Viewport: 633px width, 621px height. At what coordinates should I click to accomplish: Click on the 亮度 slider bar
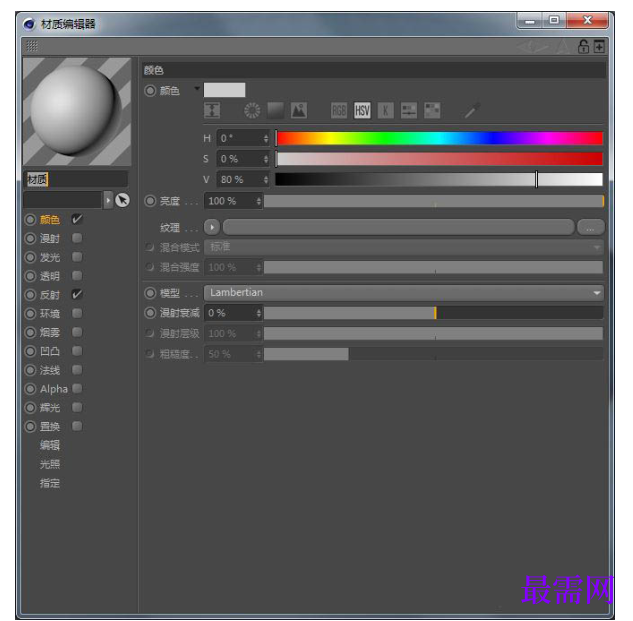pos(434,201)
